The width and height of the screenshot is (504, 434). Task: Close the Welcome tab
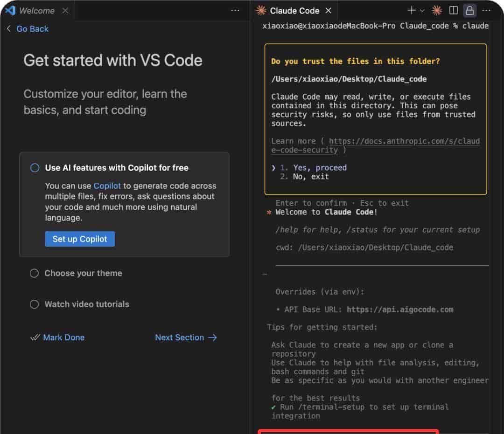click(x=65, y=11)
